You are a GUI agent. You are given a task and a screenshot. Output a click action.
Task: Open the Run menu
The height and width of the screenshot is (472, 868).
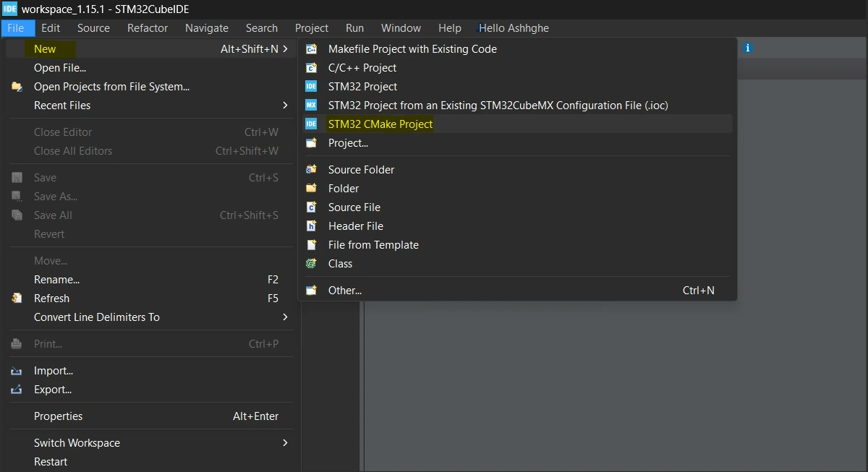354,28
